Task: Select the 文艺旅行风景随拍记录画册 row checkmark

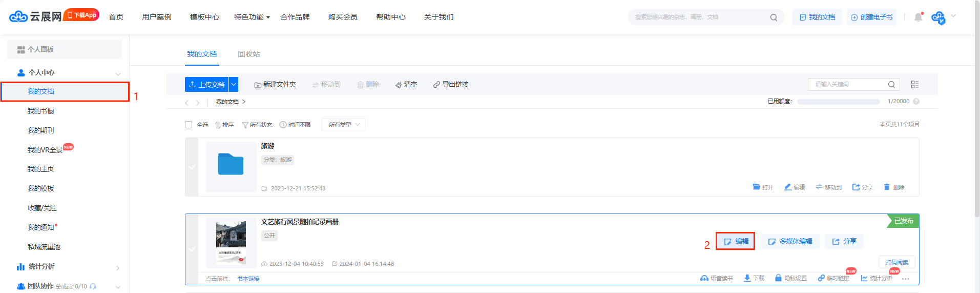Action: [x=192, y=249]
